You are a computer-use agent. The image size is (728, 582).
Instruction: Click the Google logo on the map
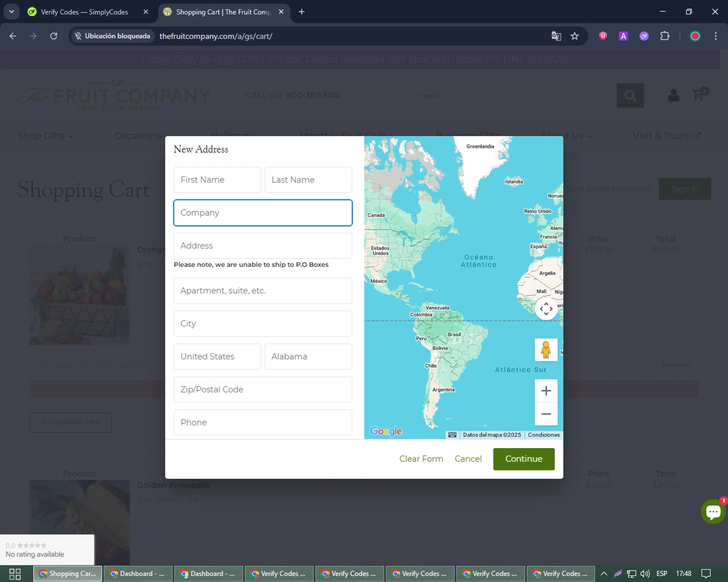[x=386, y=431]
